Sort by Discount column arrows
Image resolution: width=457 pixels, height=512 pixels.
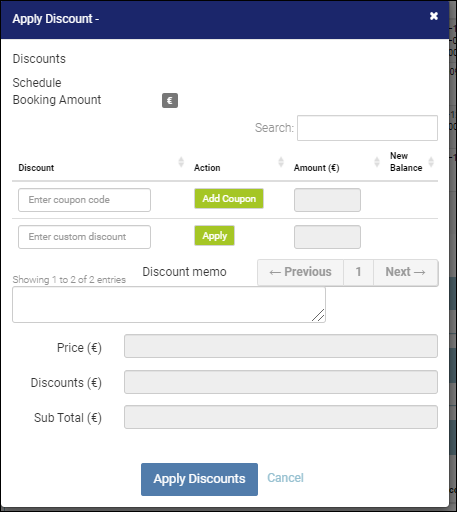coord(181,162)
